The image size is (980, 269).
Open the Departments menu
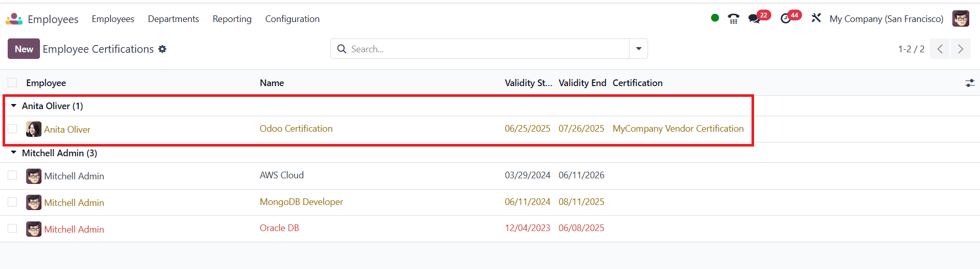pyautogui.click(x=173, y=19)
